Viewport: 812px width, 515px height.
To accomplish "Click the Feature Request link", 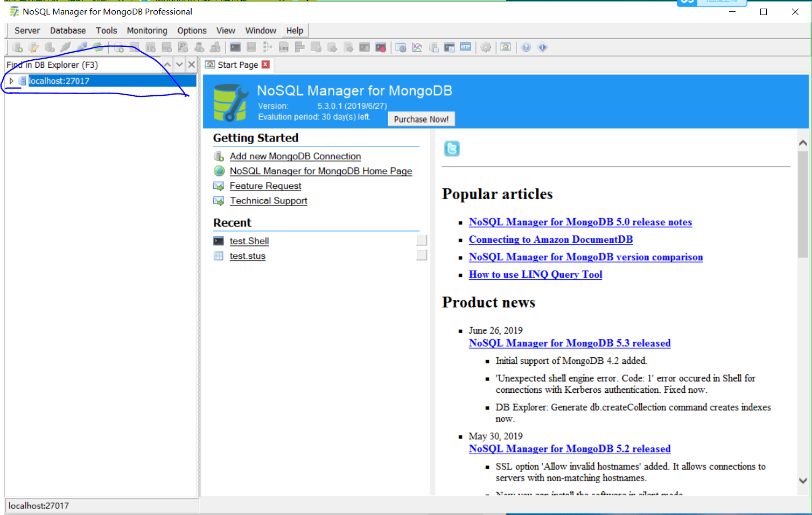I will (265, 186).
